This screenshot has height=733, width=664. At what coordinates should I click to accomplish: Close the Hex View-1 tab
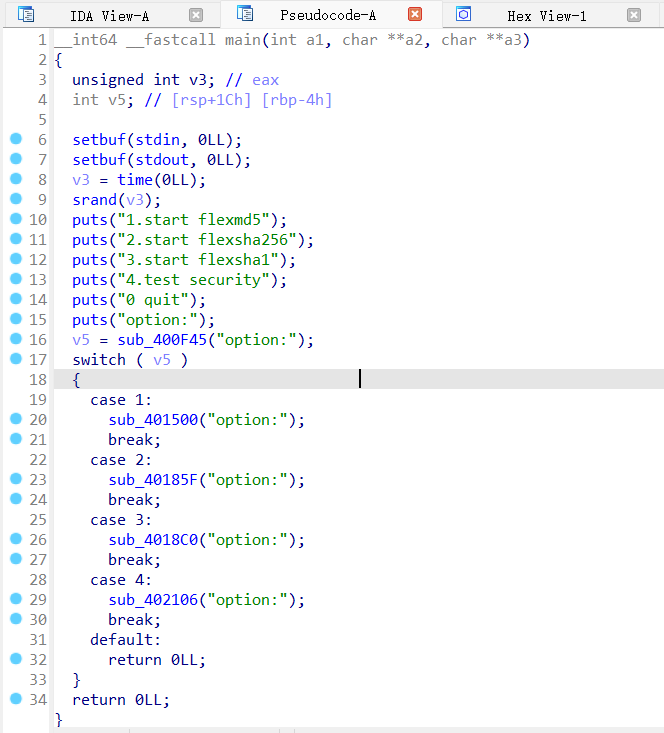click(634, 15)
